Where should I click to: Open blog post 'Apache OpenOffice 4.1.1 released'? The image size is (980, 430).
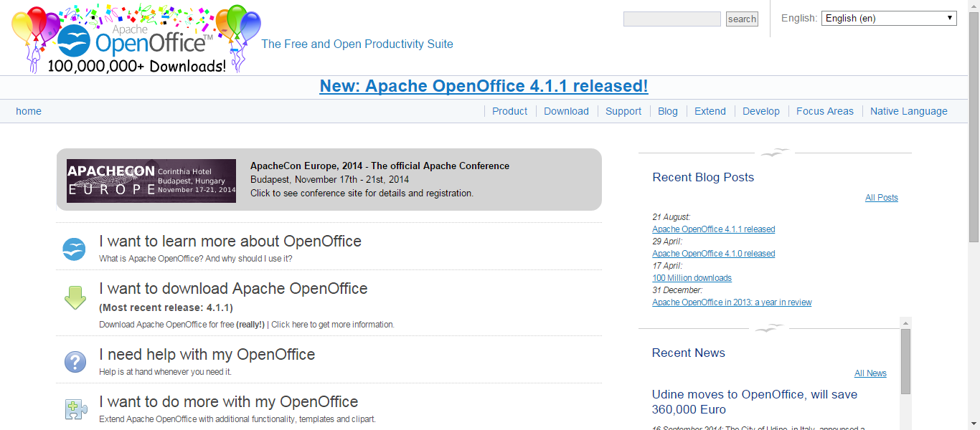pyautogui.click(x=714, y=229)
